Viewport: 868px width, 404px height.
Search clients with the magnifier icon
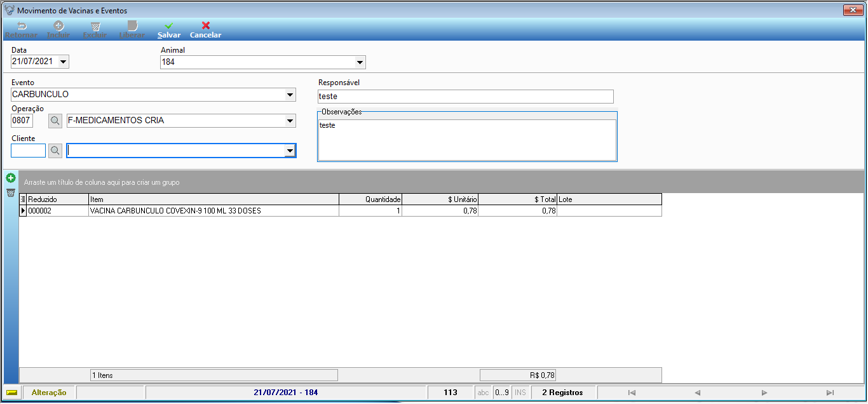[x=55, y=151]
